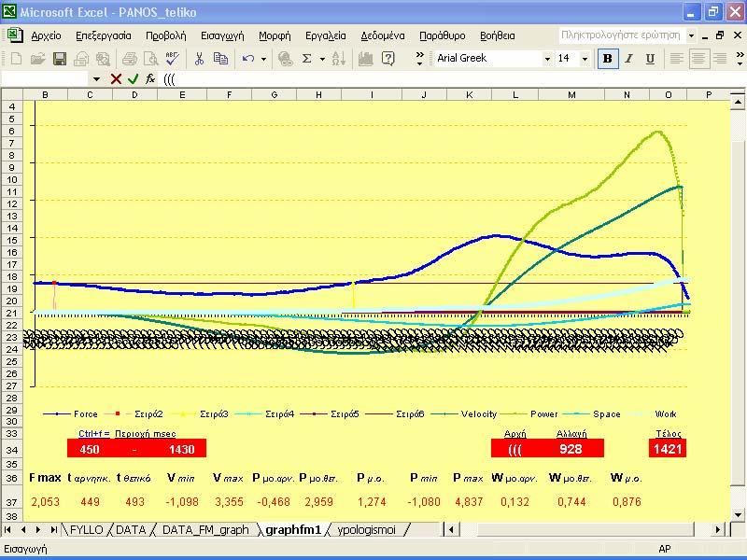Toggle Italic formatting

(x=628, y=59)
